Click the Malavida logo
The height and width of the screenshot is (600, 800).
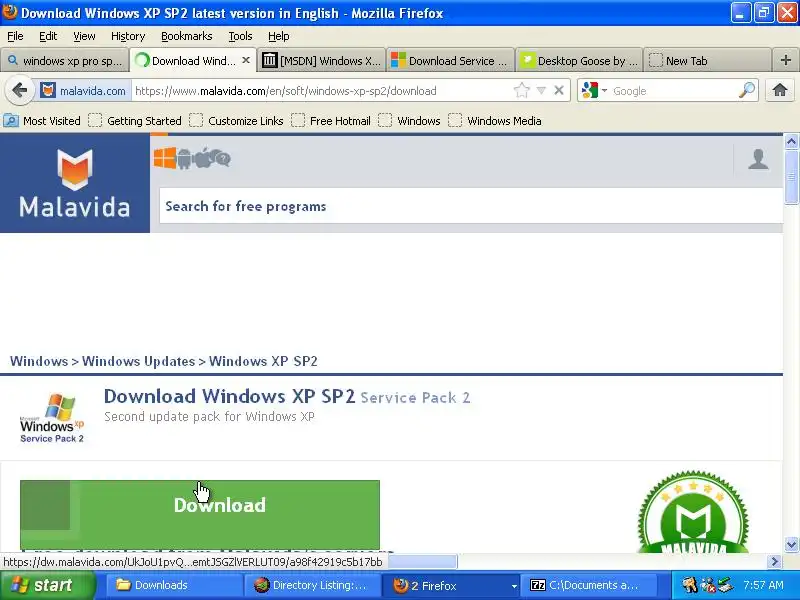click(74, 183)
